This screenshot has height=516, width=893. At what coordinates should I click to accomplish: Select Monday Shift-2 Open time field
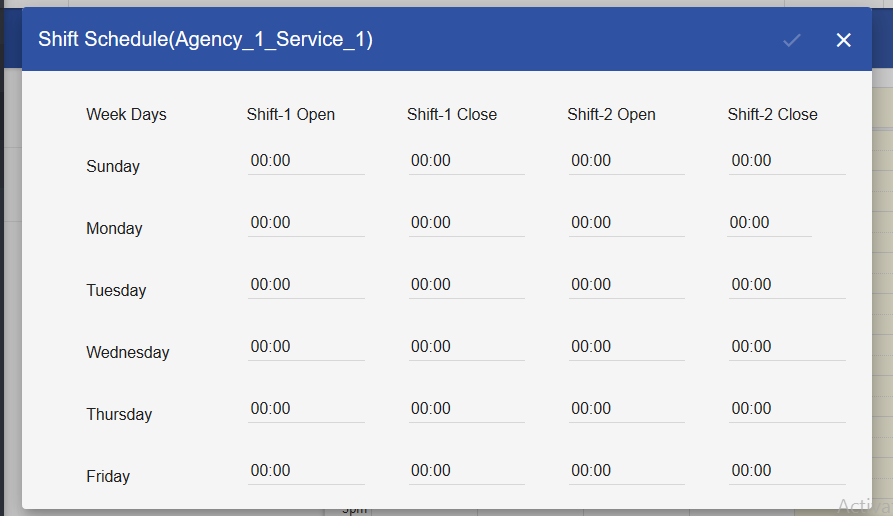(626, 223)
